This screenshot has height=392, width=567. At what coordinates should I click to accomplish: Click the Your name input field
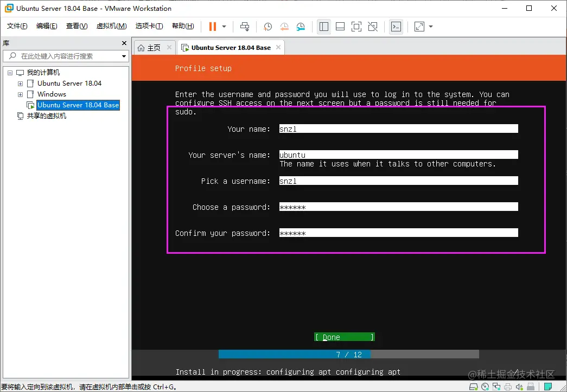398,128
